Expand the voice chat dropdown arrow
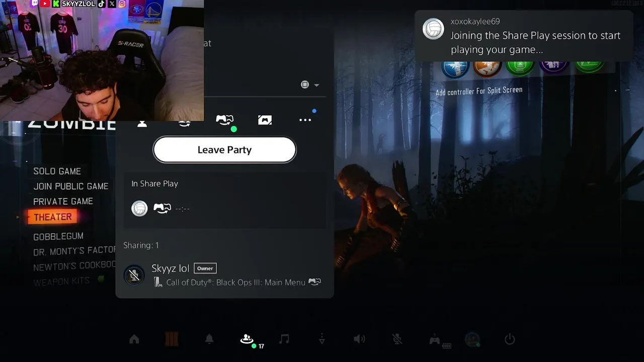 [x=316, y=85]
